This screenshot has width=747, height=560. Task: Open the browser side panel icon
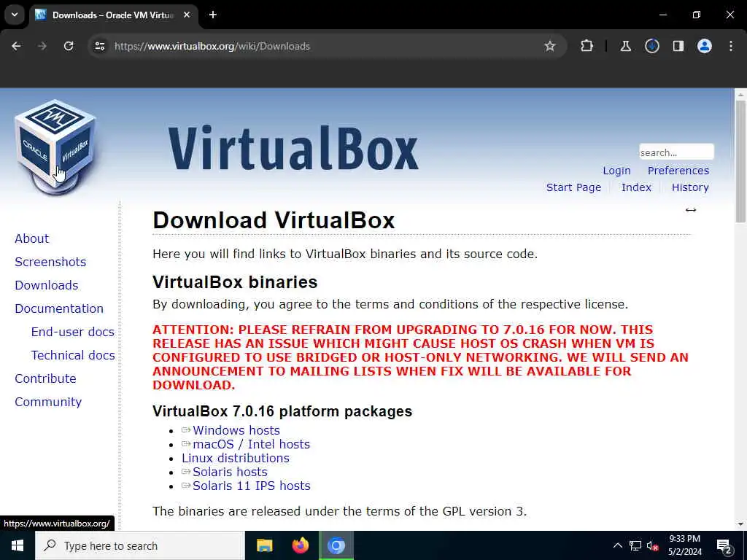tap(678, 46)
